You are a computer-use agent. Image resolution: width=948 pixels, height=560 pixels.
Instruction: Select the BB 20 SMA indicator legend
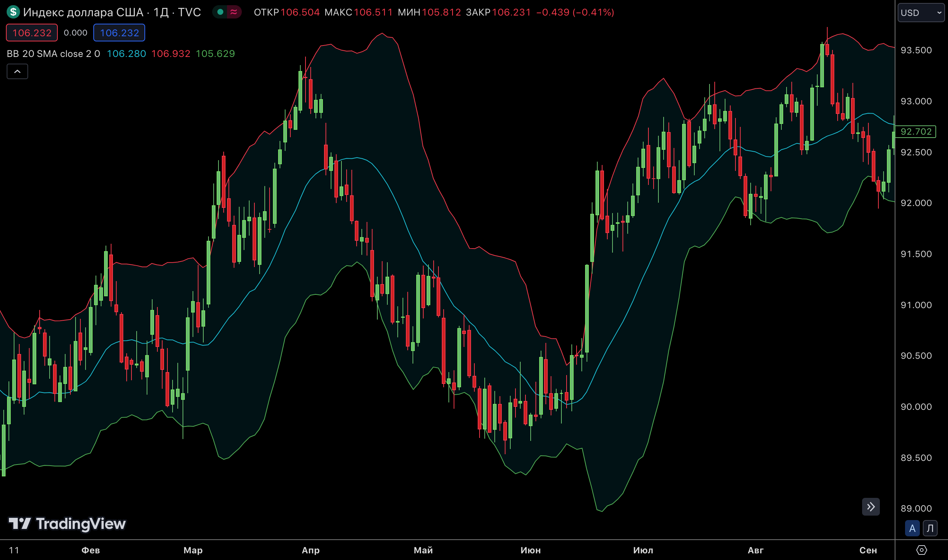pyautogui.click(x=53, y=54)
